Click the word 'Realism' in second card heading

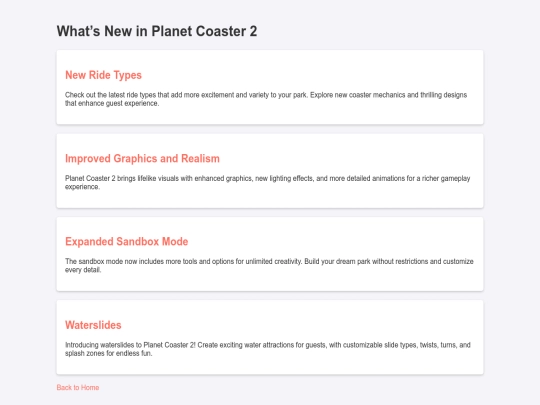200,158
